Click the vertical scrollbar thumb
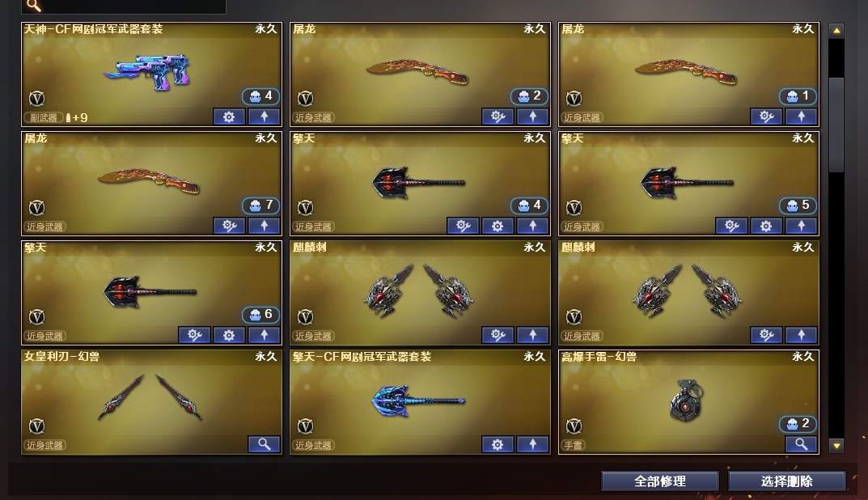Screen dimensions: 868x500 (836, 125)
